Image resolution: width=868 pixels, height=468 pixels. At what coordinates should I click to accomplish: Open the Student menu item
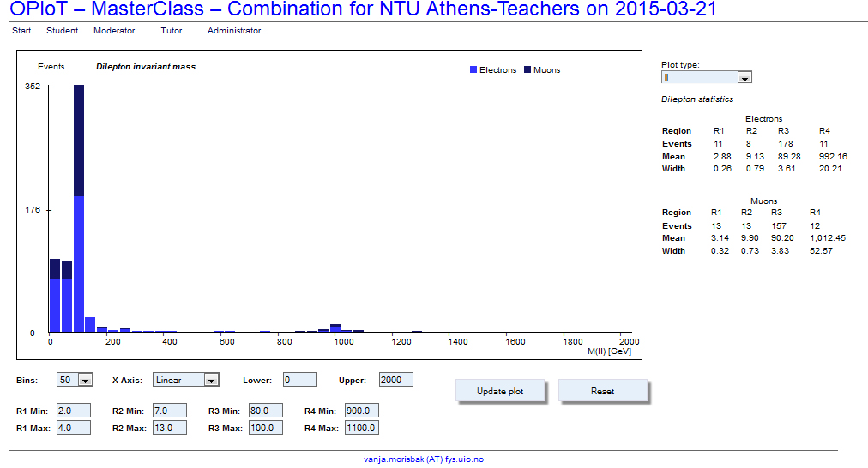pyautogui.click(x=62, y=30)
